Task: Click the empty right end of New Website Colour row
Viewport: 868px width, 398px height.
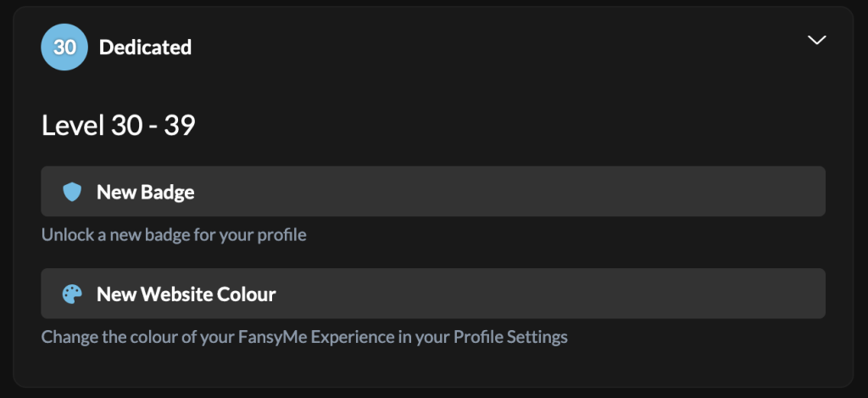Action: pos(720,294)
